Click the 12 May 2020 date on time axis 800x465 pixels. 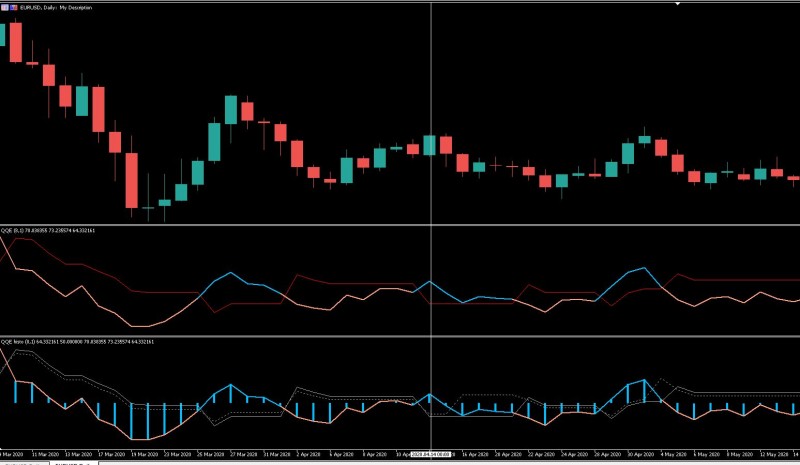pyautogui.click(x=773, y=454)
